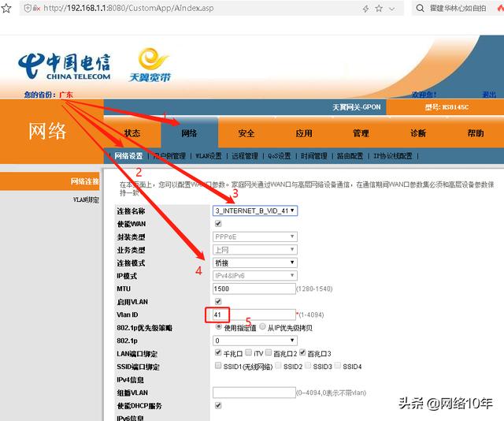Click the favorite star icon inside address bar
This screenshot has width=504, height=421.
[379, 9]
